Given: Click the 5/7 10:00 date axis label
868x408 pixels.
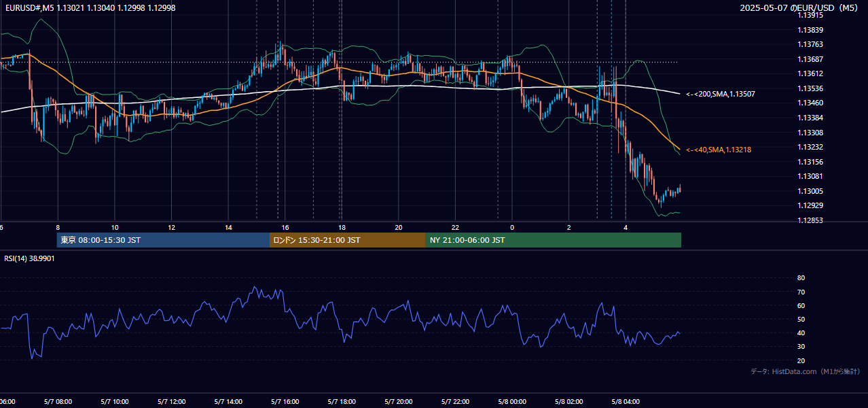Looking at the screenshot, I should 115,402.
